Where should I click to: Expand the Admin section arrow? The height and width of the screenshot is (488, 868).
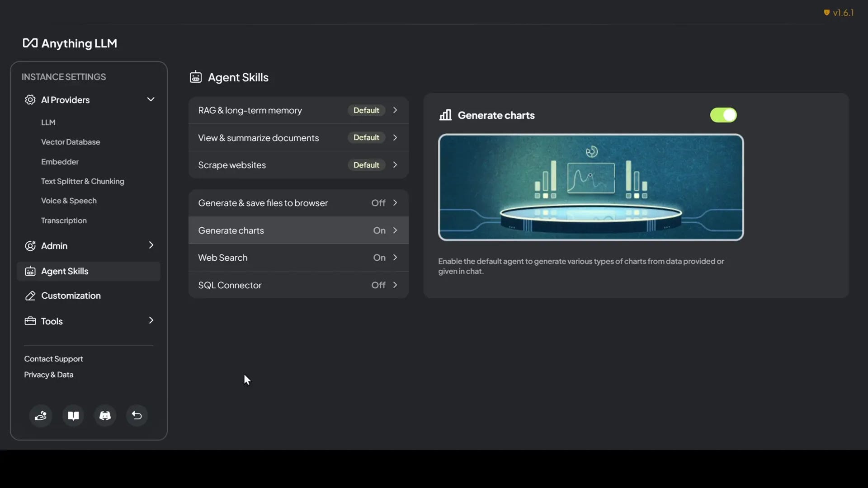pyautogui.click(x=151, y=245)
